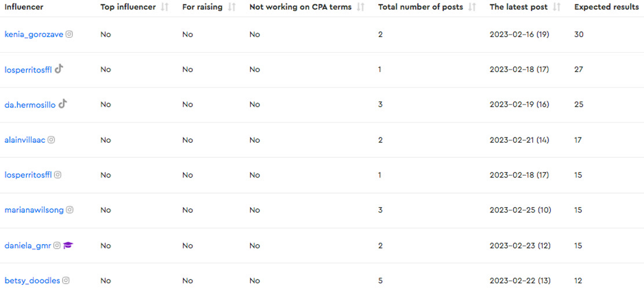Open daniela_gmr influencer link
The image size is (644, 297).
28,245
